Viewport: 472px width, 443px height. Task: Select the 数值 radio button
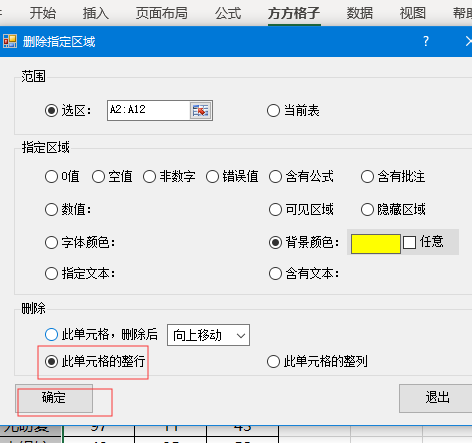point(51,210)
